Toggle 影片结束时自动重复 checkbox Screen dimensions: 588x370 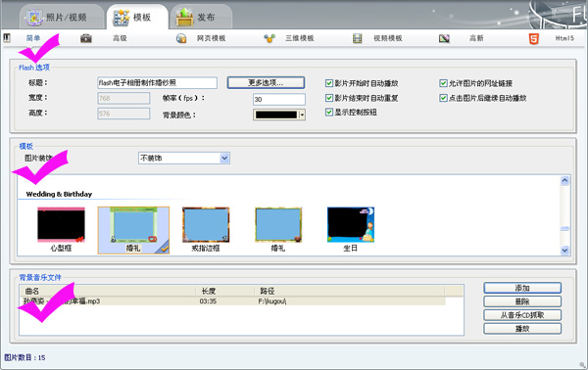(x=329, y=98)
